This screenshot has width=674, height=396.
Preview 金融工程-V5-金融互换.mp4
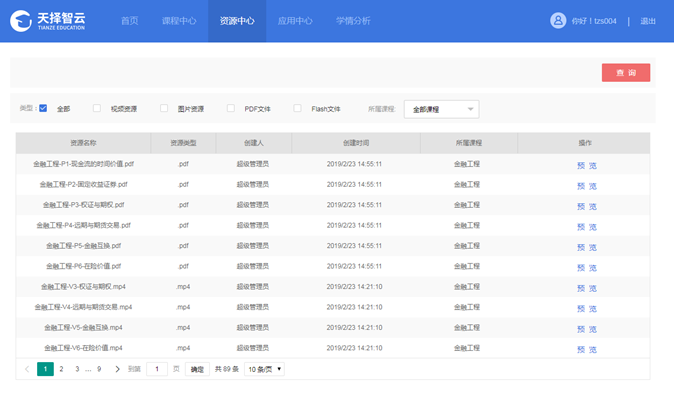coord(587,329)
